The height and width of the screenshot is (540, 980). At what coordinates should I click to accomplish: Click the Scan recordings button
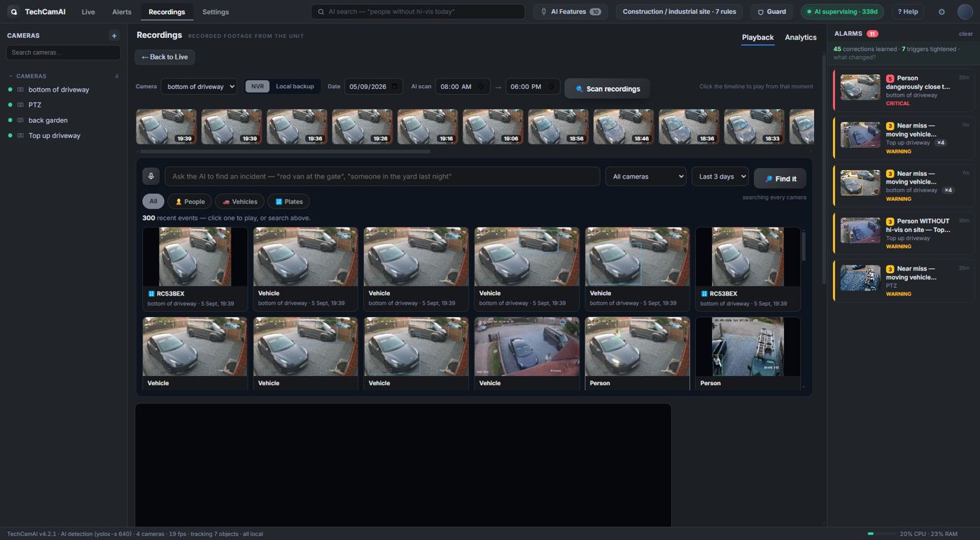pos(607,89)
